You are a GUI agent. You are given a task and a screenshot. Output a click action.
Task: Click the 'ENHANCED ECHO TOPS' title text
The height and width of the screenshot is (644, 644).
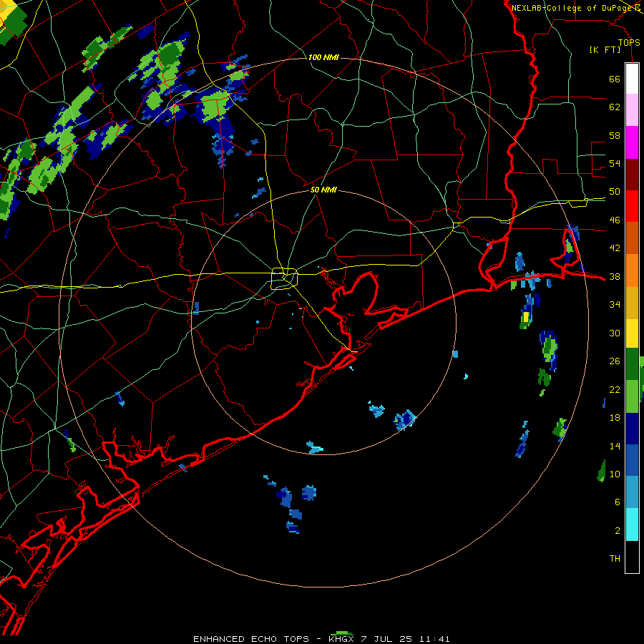click(251, 639)
